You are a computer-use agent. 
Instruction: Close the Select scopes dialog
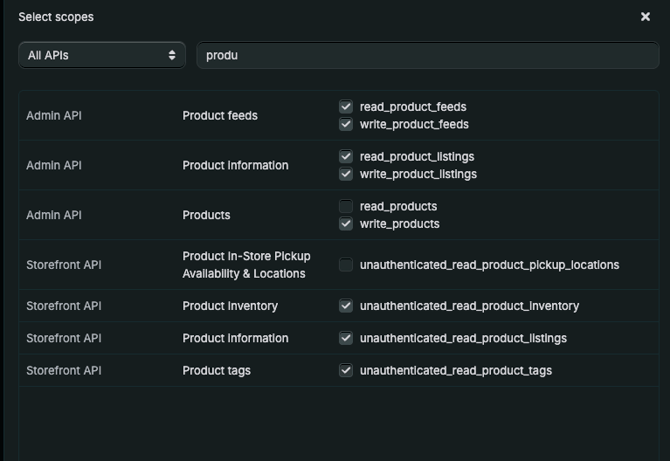pyautogui.click(x=645, y=17)
